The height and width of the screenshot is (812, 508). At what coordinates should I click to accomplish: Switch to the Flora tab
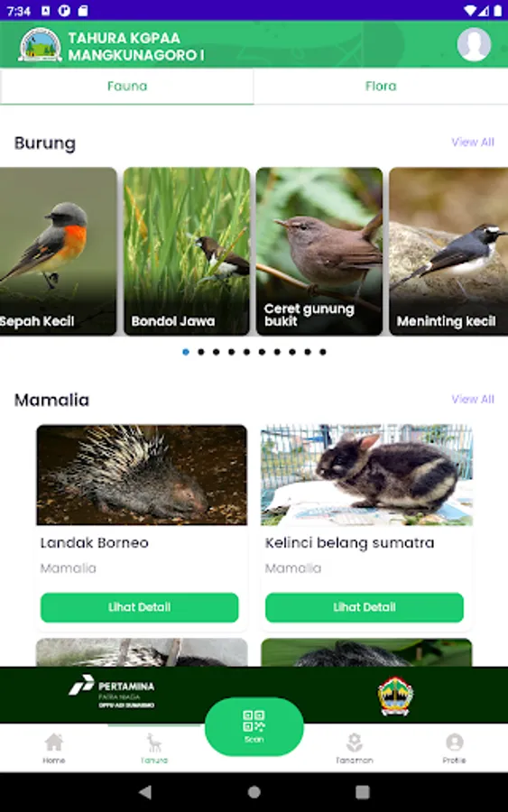click(x=381, y=86)
